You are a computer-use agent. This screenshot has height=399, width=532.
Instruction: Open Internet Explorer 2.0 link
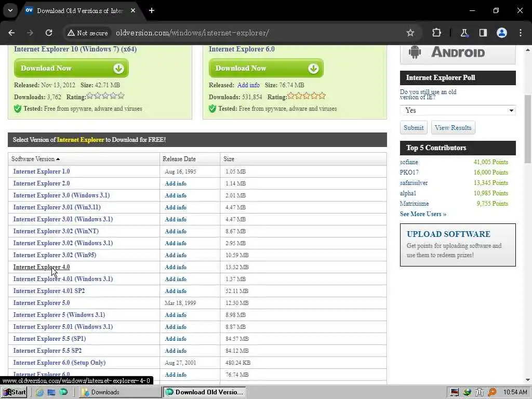coord(42,183)
